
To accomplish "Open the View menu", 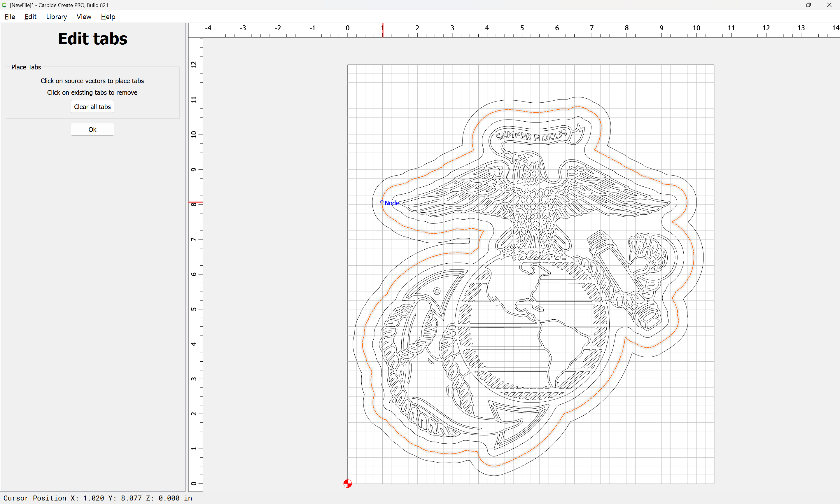I will pyautogui.click(x=84, y=17).
